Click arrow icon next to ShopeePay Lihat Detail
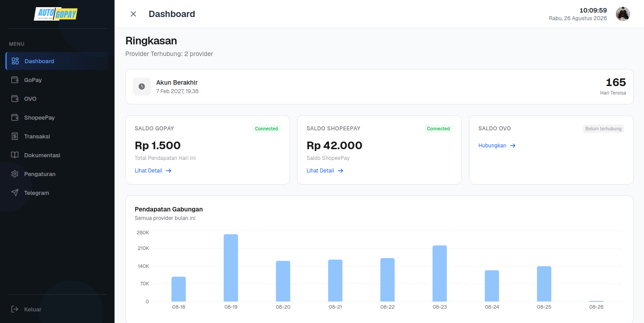 point(341,171)
